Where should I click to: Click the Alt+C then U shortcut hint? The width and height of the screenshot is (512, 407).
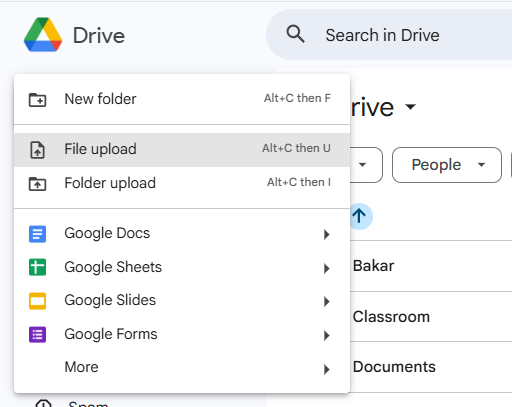pos(296,148)
